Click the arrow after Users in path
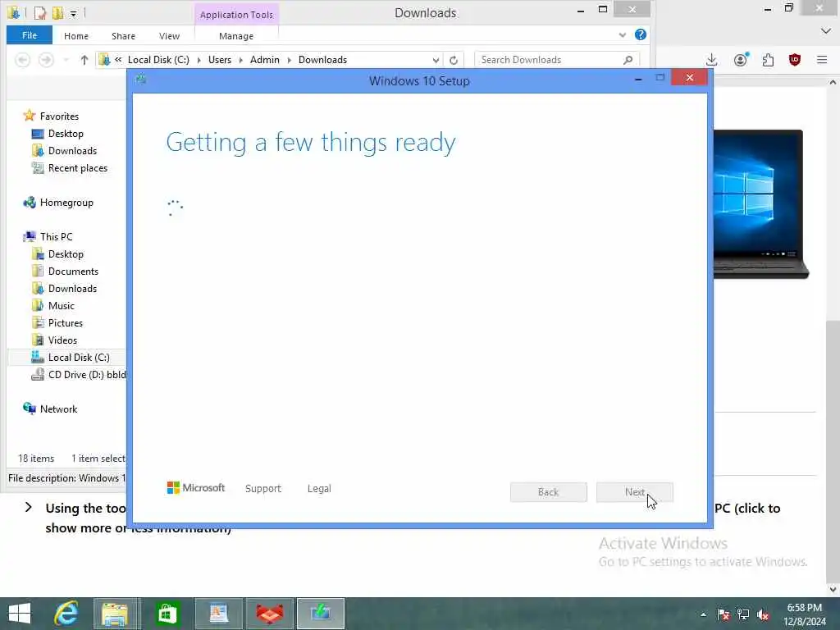Screen dimensions: 840x630 (240, 60)
